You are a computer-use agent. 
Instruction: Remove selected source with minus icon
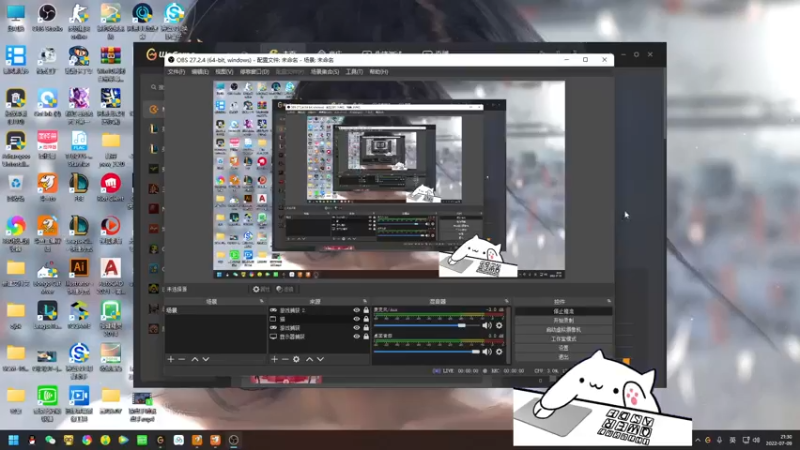click(285, 359)
